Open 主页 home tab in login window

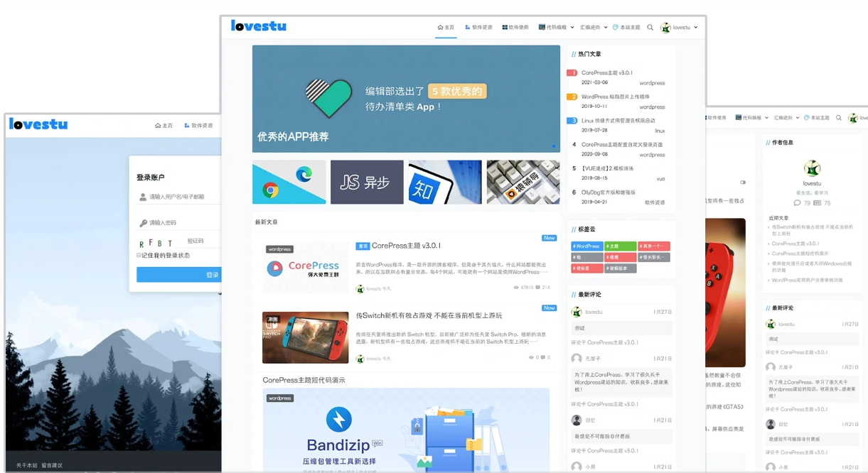(x=164, y=126)
